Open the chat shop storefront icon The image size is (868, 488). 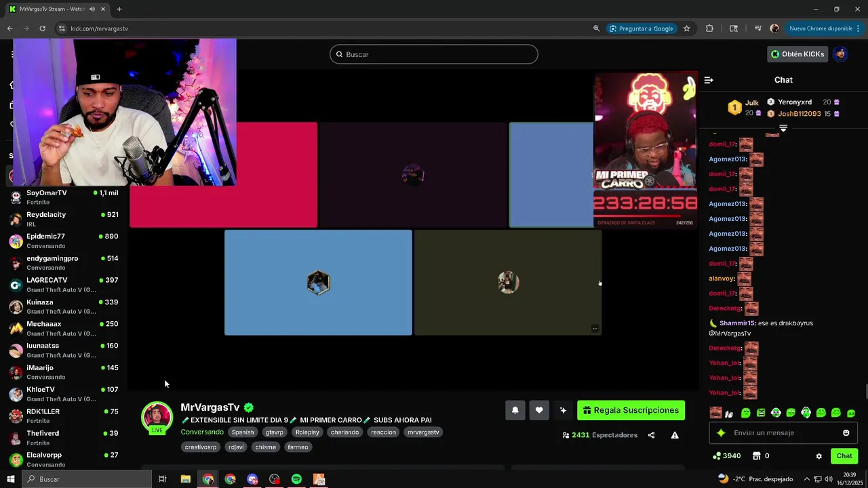click(757, 456)
